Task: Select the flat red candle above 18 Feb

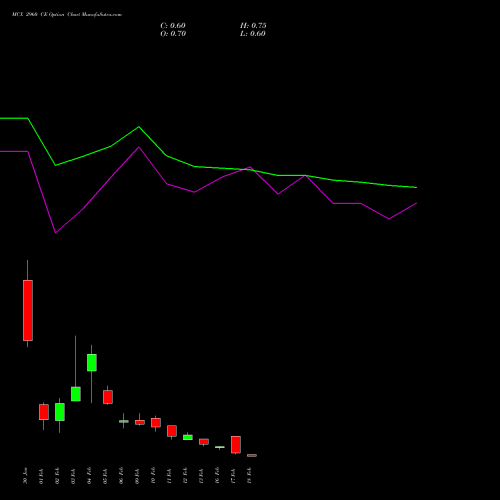Action: tap(252, 455)
